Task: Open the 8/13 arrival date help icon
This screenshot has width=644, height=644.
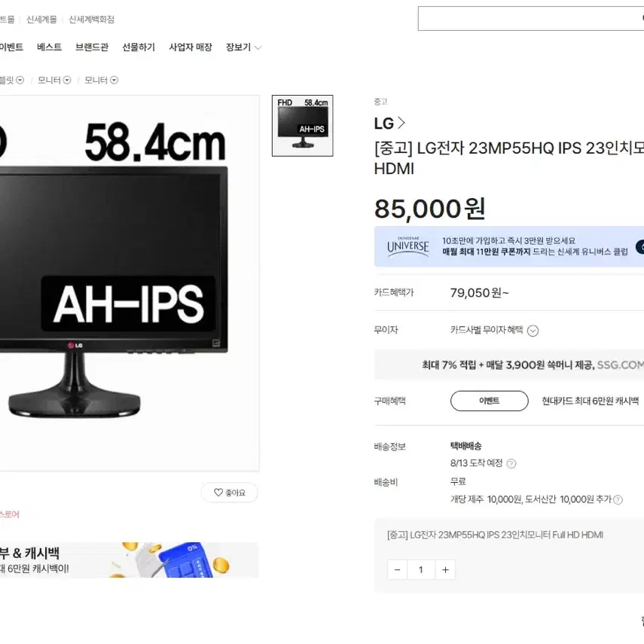Action: tap(511, 464)
